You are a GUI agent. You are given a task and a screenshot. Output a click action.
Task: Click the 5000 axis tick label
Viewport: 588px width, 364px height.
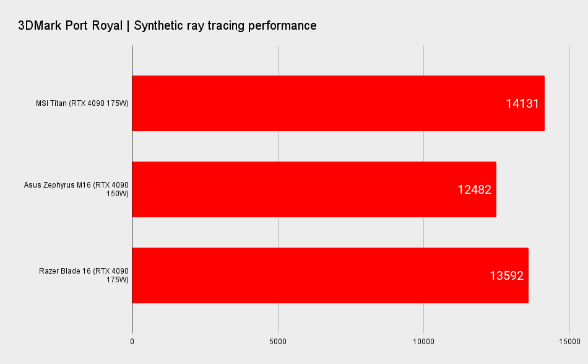[x=278, y=342]
